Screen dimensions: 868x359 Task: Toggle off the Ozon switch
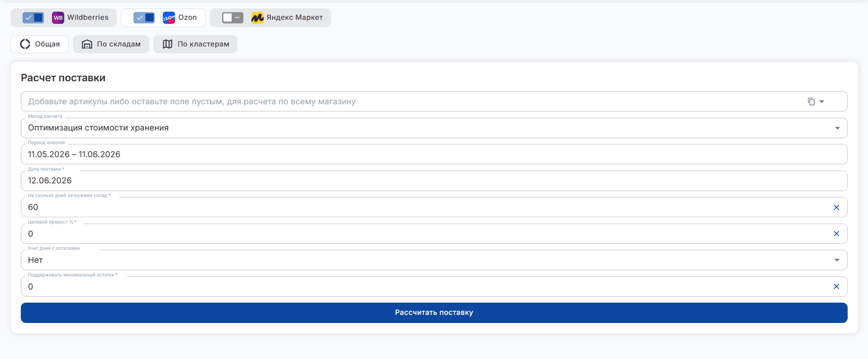coord(144,17)
